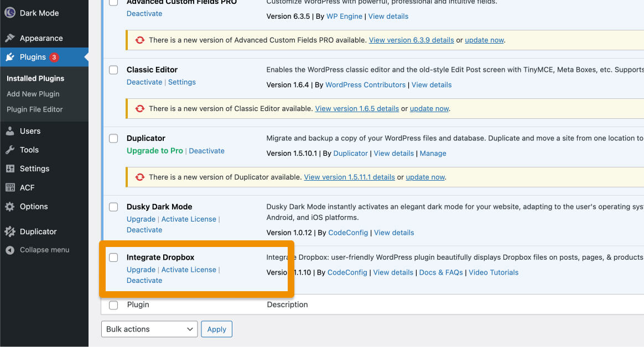Activate License for Dusky Dark Mode
This screenshot has height=347, width=644.
coord(189,219)
